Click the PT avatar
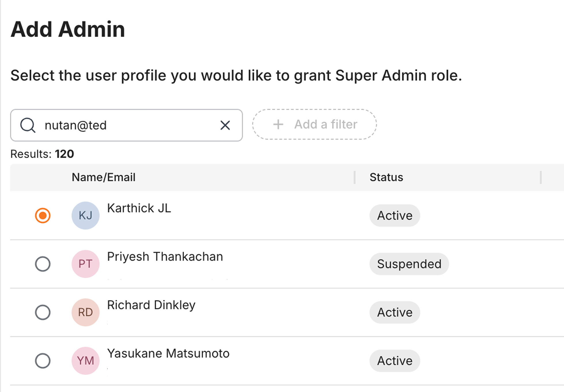The width and height of the screenshot is (564, 392). pyautogui.click(x=85, y=264)
